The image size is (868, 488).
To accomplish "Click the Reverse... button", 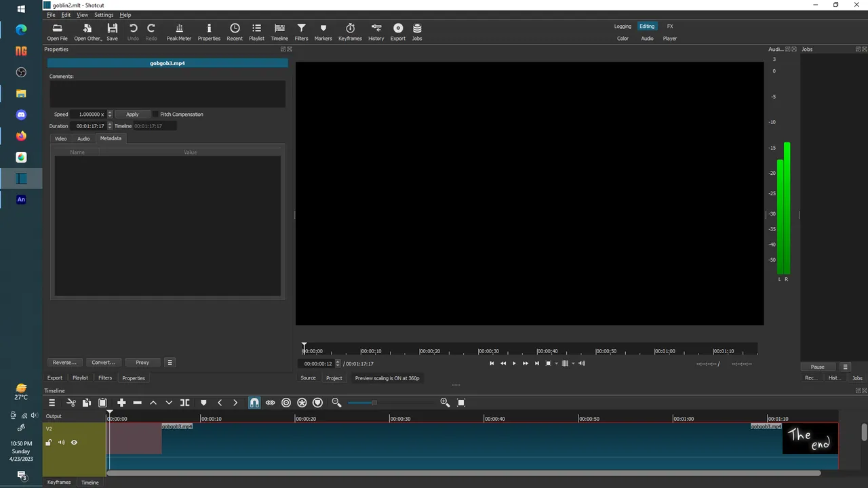I will click(64, 363).
